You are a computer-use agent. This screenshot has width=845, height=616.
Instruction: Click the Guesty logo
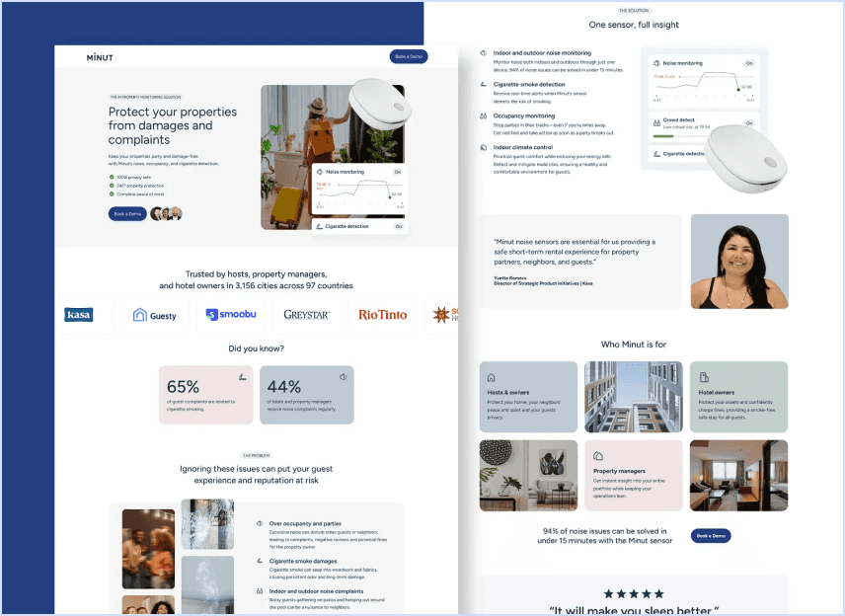155,315
